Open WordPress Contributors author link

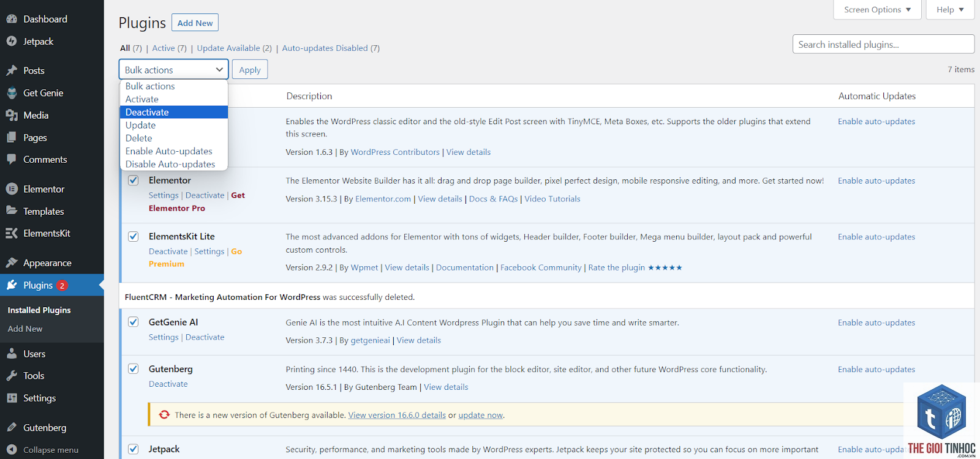click(395, 152)
